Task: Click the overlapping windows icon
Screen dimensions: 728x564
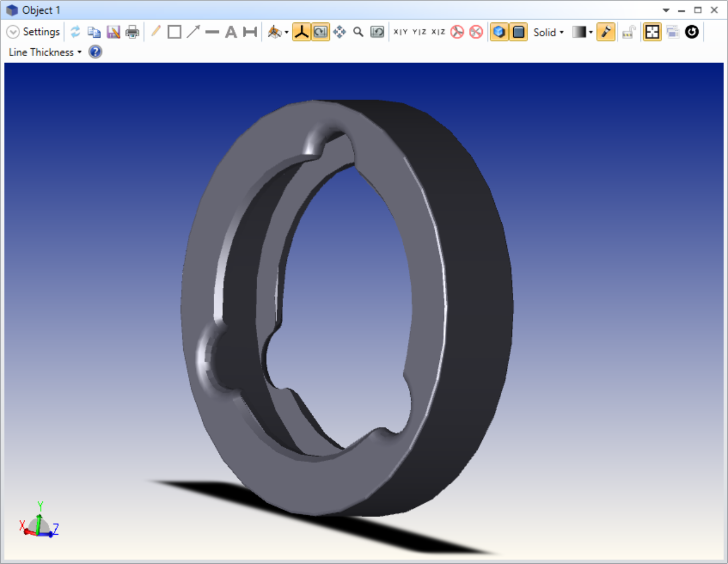Action: tap(673, 32)
